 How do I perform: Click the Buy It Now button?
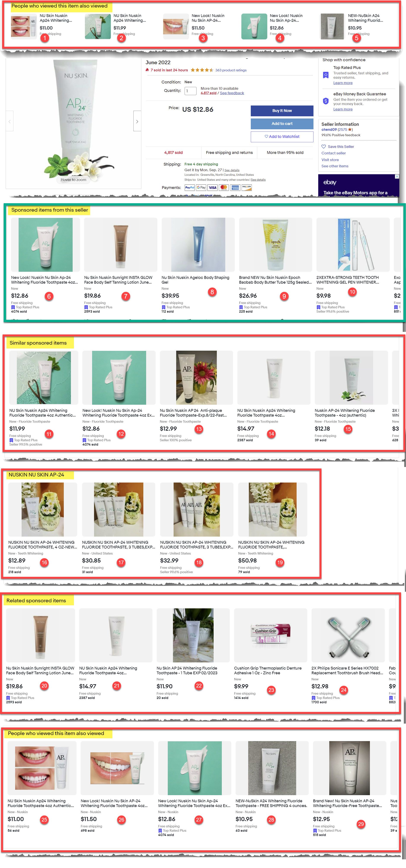pyautogui.click(x=282, y=110)
